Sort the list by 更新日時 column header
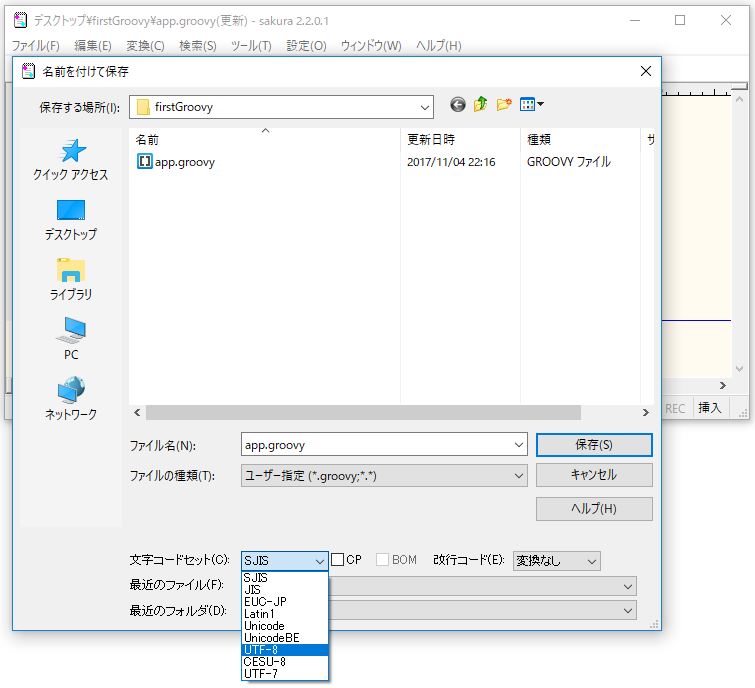This screenshot has height=688, width=755. tap(460, 139)
